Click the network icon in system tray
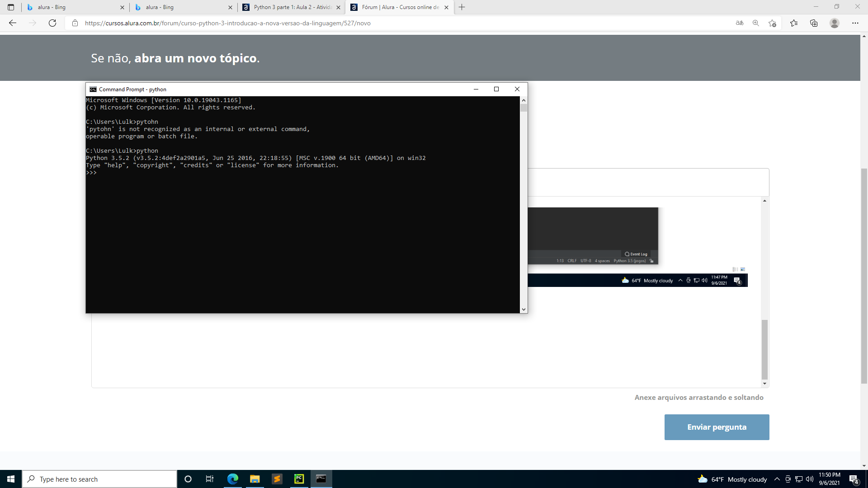This screenshot has width=868, height=488. [x=799, y=479]
